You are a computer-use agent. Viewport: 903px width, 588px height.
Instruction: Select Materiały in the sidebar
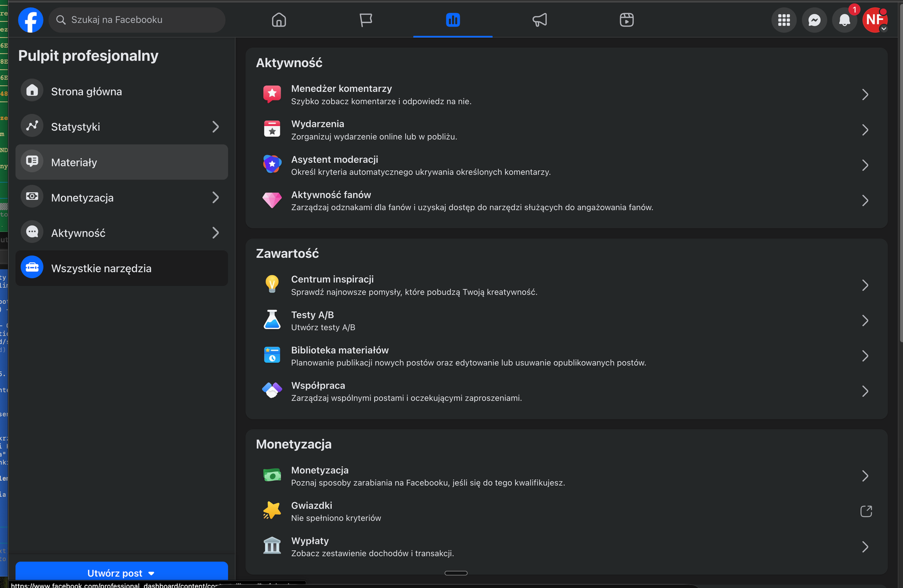coord(121,163)
